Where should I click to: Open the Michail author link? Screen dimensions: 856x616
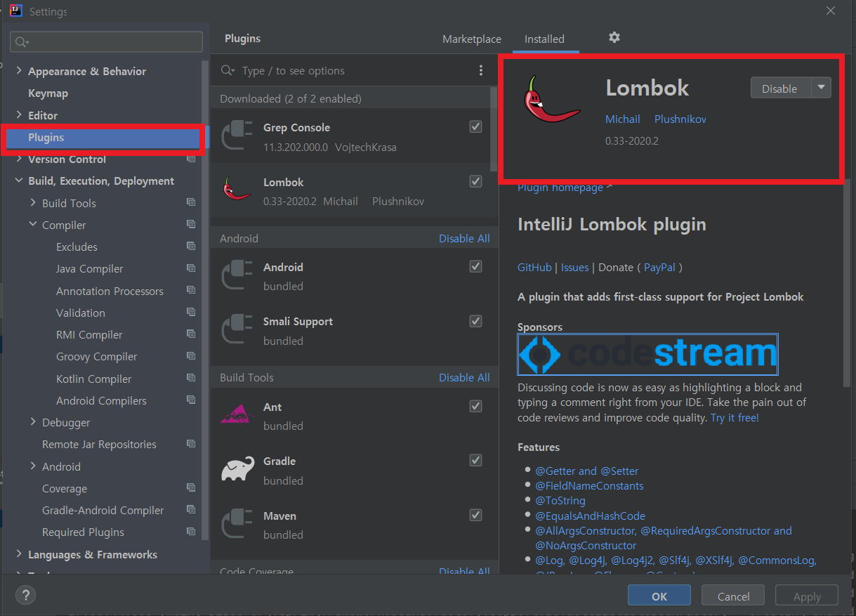(623, 119)
